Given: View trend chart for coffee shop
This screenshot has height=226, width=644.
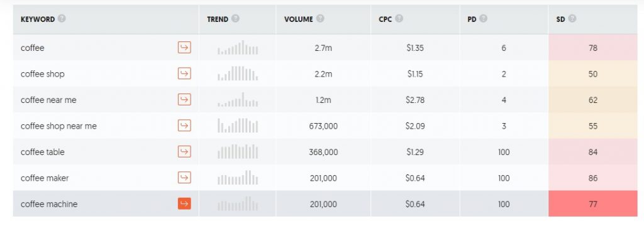Looking at the screenshot, I should pos(238,73).
